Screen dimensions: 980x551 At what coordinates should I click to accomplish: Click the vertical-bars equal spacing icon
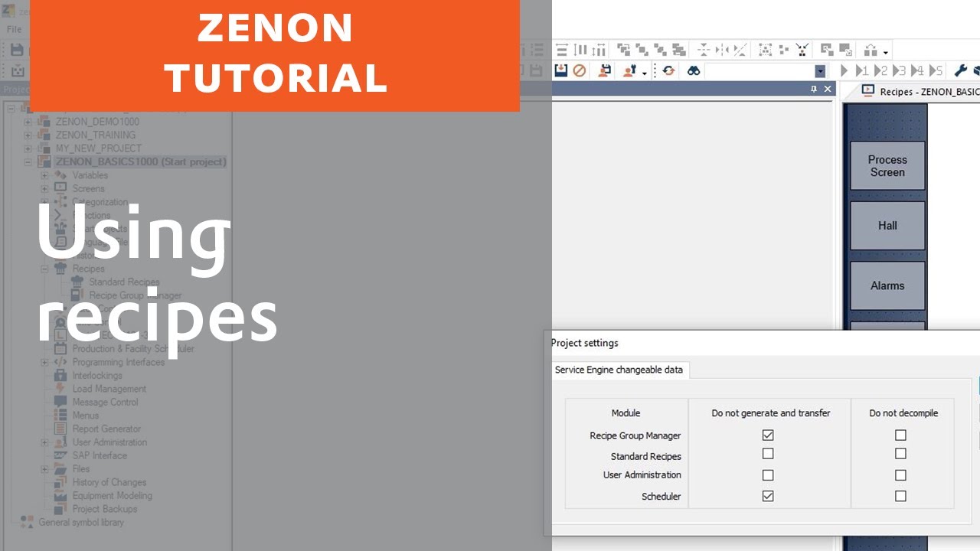click(x=580, y=51)
